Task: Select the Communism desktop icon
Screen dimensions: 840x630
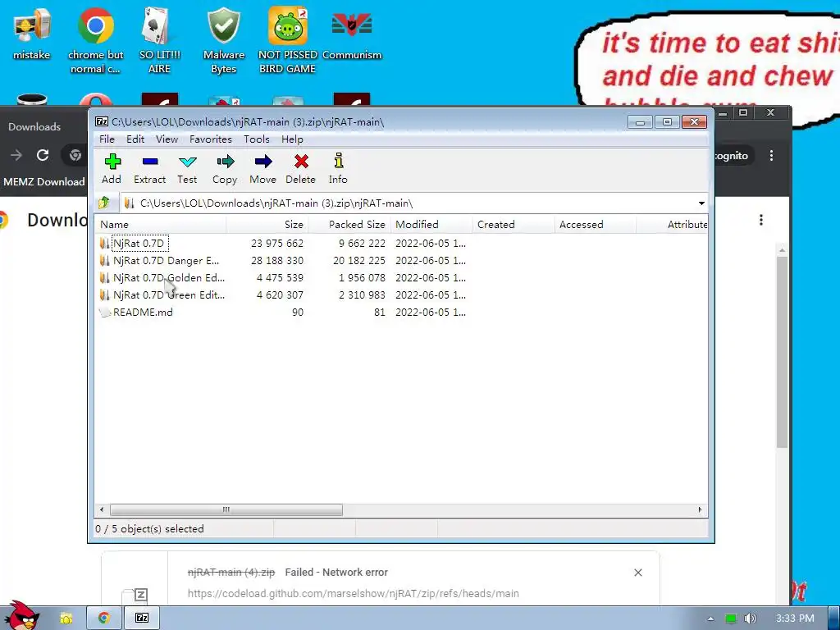Action: 351,33
